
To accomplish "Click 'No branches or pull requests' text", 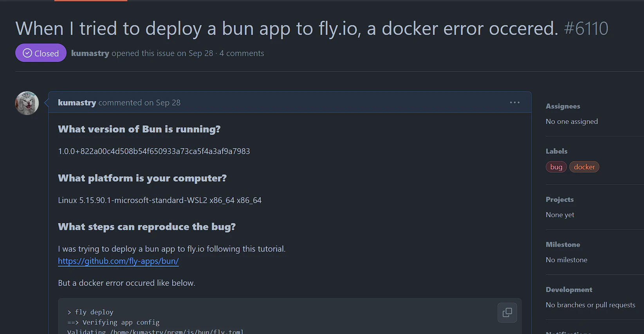I will coord(590,305).
